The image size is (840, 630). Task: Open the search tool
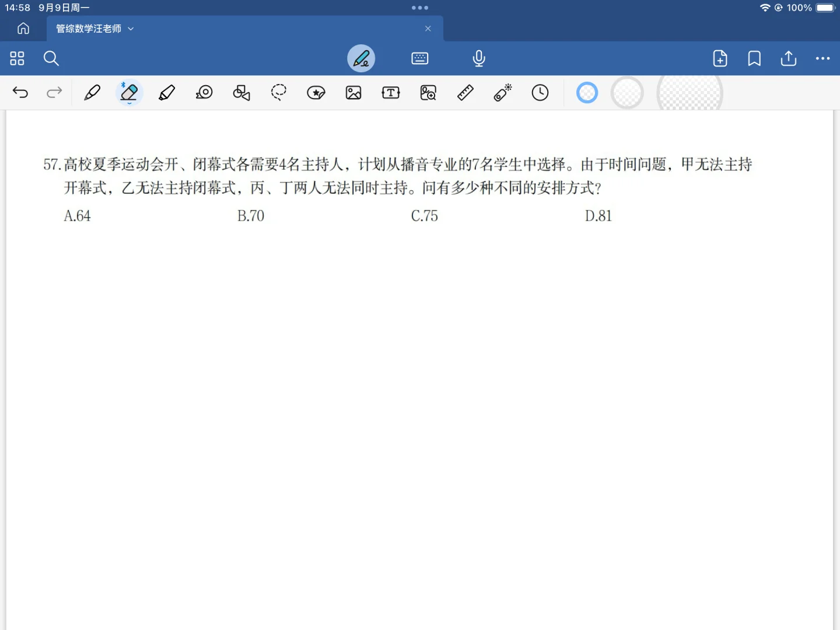pyautogui.click(x=51, y=58)
